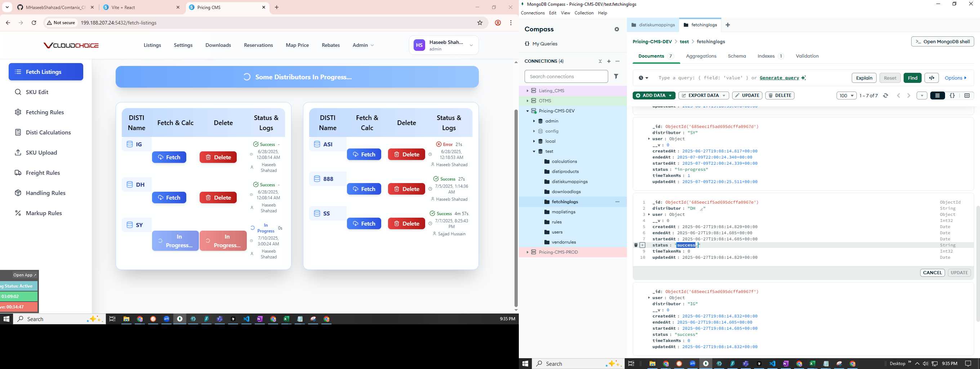980x369 pixels.
Task: Expand user object in DH document
Action: pyautogui.click(x=649, y=214)
